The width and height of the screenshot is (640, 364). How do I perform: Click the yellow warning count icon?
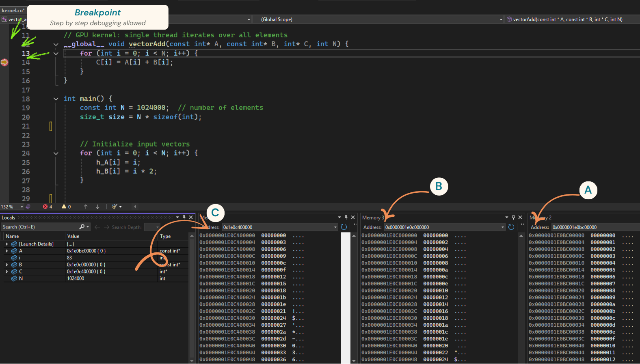tap(64, 207)
